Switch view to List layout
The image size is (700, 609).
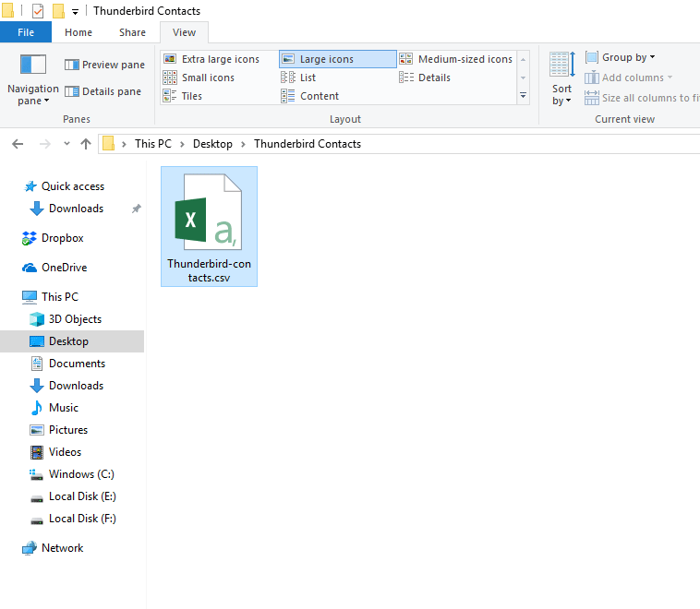click(298, 78)
